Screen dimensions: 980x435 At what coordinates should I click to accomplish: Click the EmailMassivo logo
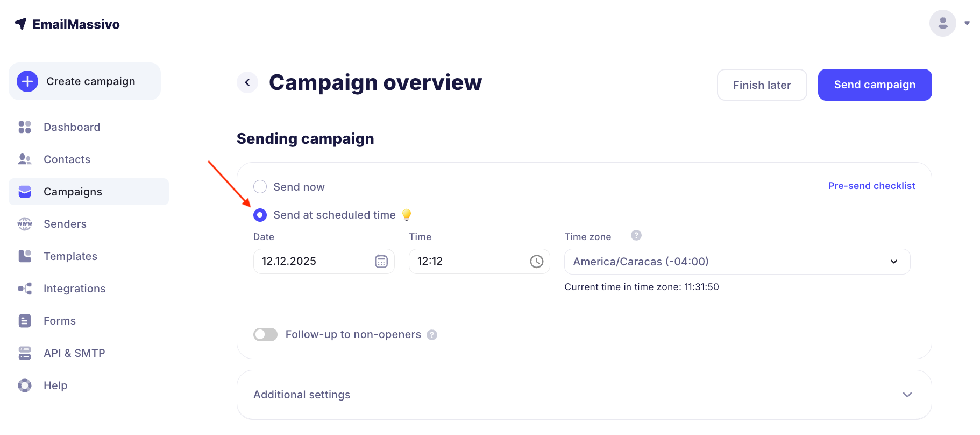pos(67,24)
